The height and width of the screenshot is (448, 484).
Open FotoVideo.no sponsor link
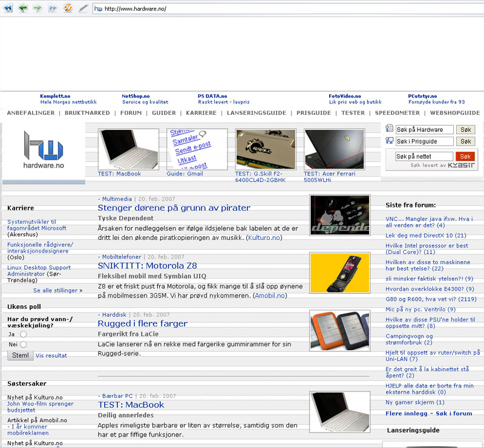pos(345,96)
